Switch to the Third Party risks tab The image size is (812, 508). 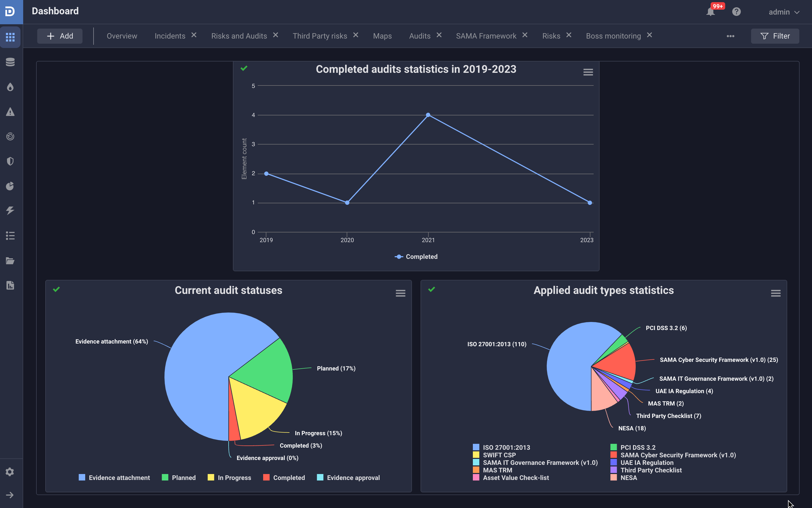[319, 36]
